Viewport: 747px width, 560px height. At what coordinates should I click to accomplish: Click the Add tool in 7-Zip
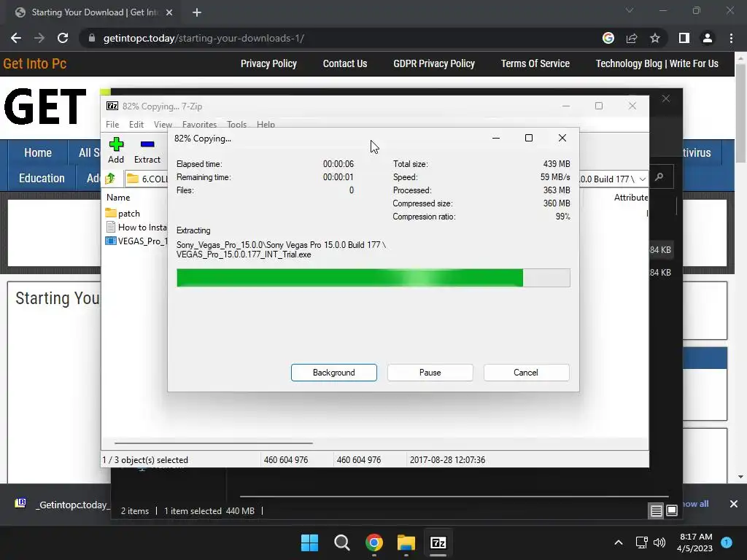point(116,150)
